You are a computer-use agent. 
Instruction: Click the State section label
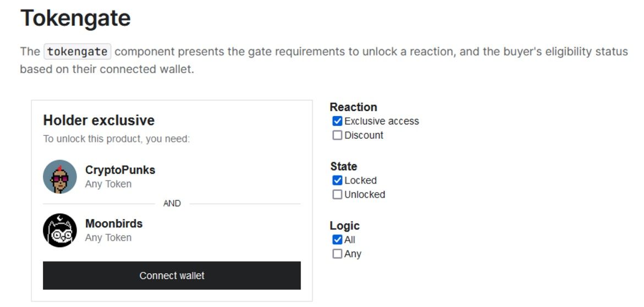[x=343, y=166]
